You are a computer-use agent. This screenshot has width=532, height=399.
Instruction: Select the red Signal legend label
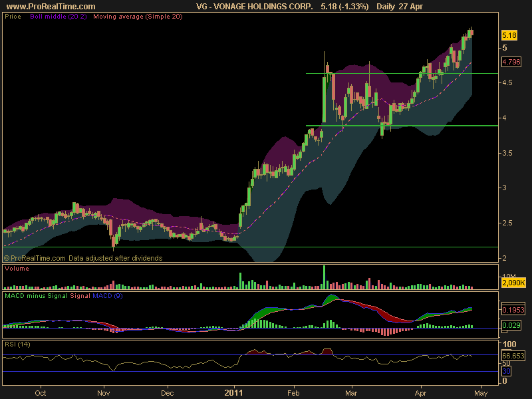[x=80, y=296]
